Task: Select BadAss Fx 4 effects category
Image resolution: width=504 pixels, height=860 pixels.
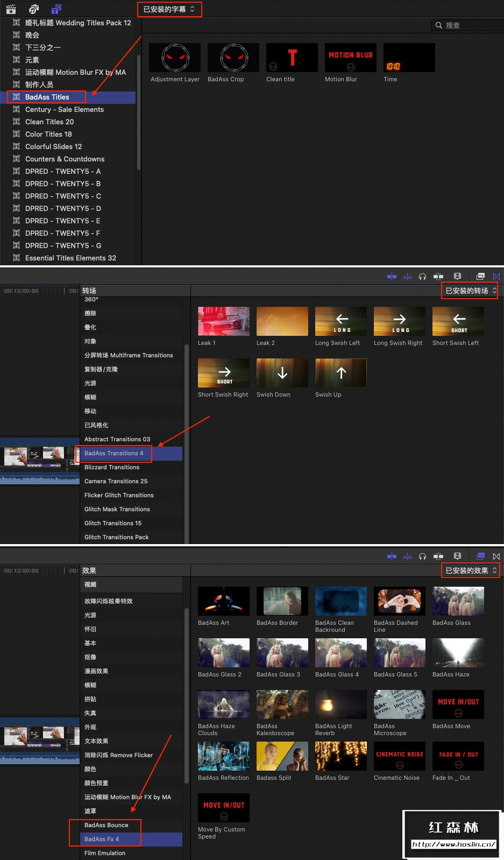Action: pyautogui.click(x=131, y=839)
